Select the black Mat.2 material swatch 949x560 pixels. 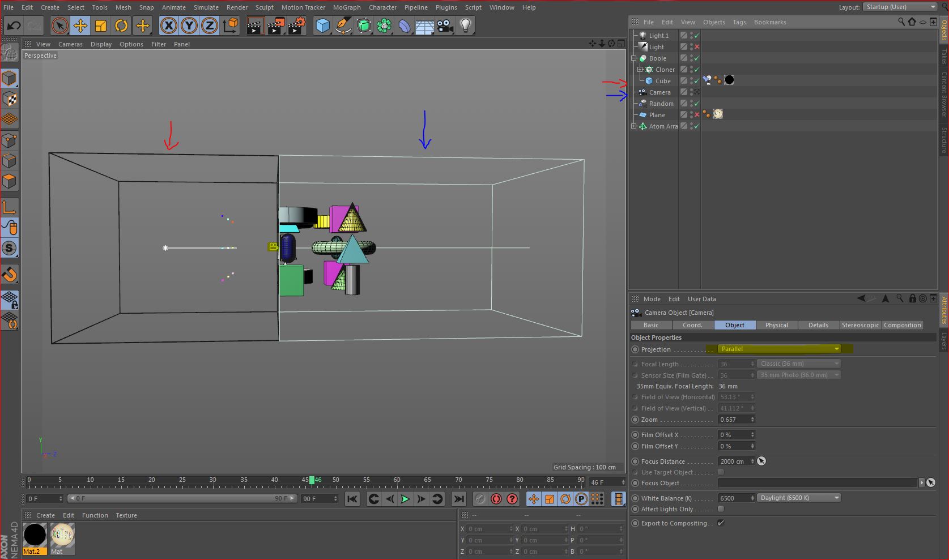click(x=35, y=535)
